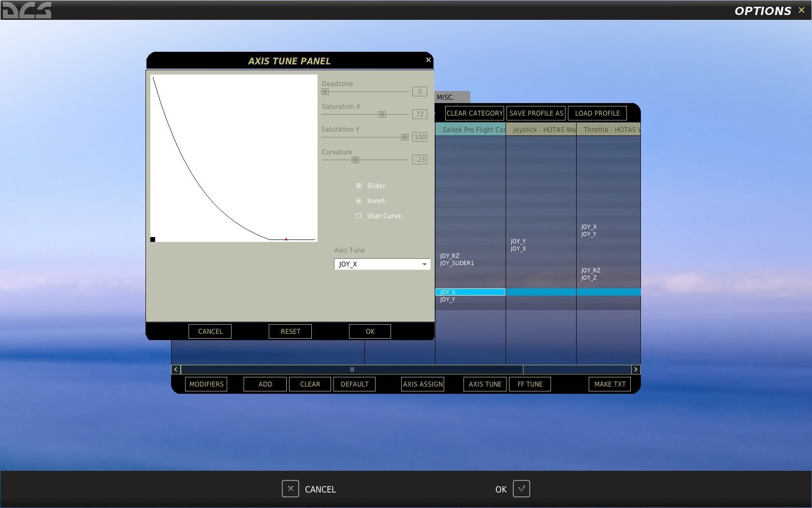Click the Saturation X slider handle
Screen dimensions: 812x508
(382, 114)
